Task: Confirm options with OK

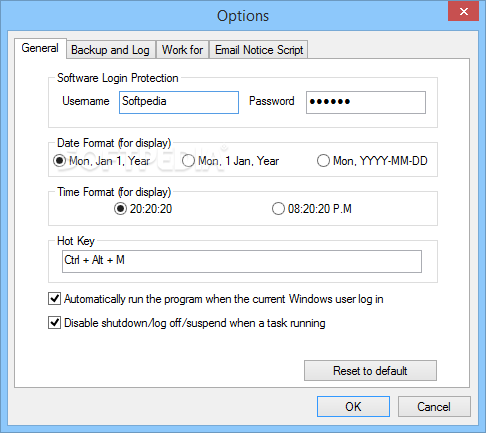Action: 353,406
